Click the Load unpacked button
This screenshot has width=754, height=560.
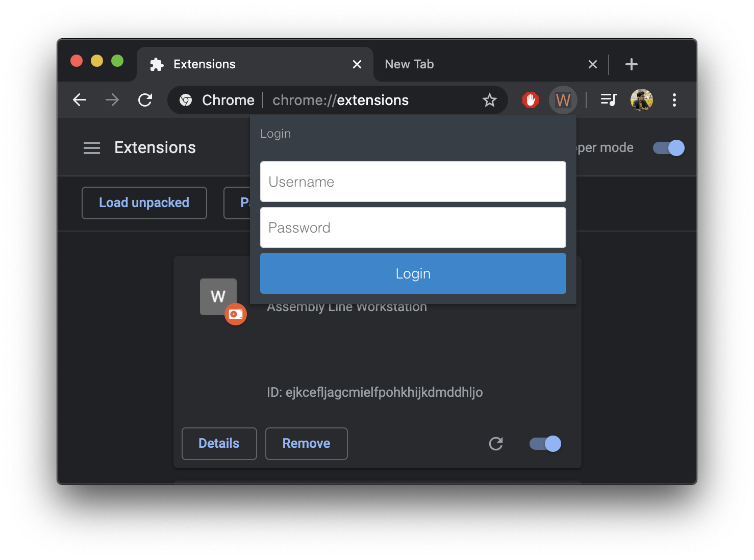tap(144, 202)
